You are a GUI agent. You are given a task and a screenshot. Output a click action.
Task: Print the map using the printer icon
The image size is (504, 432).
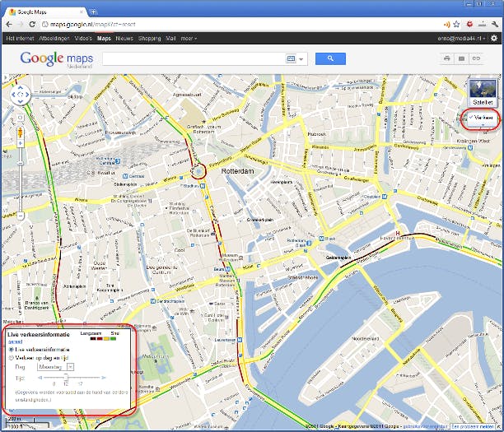pyautogui.click(x=447, y=58)
